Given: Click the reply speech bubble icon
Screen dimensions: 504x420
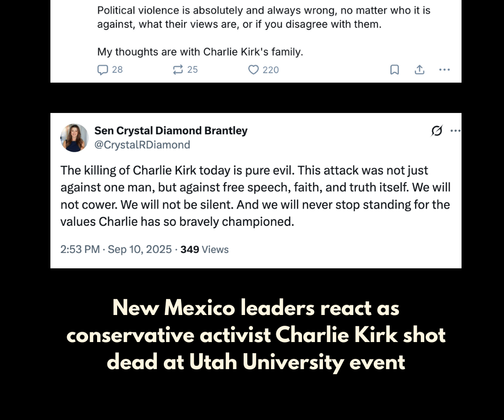Looking at the screenshot, I should click(x=102, y=70).
